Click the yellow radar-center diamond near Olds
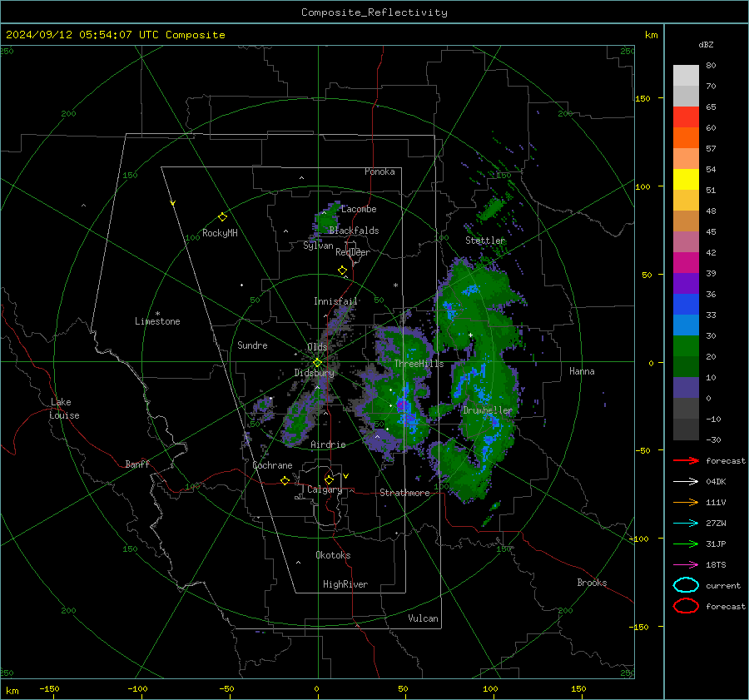 click(317, 363)
